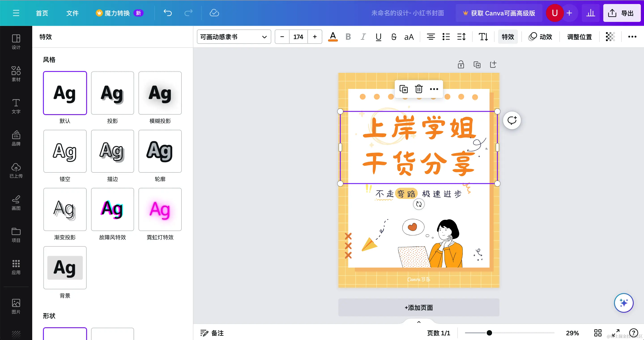Click the undo arrow icon
The image size is (644, 340).
point(168,13)
